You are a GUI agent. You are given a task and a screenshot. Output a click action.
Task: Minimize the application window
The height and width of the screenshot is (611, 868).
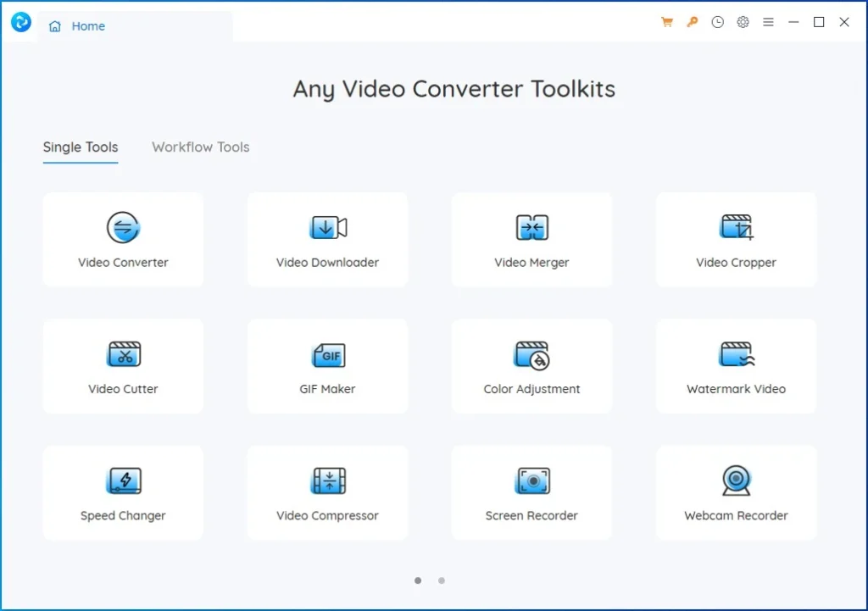(793, 22)
